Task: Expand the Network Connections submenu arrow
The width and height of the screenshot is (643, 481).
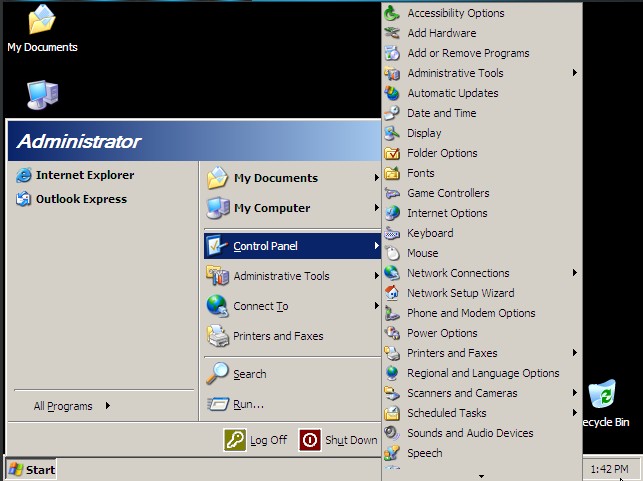Action: 575,273
